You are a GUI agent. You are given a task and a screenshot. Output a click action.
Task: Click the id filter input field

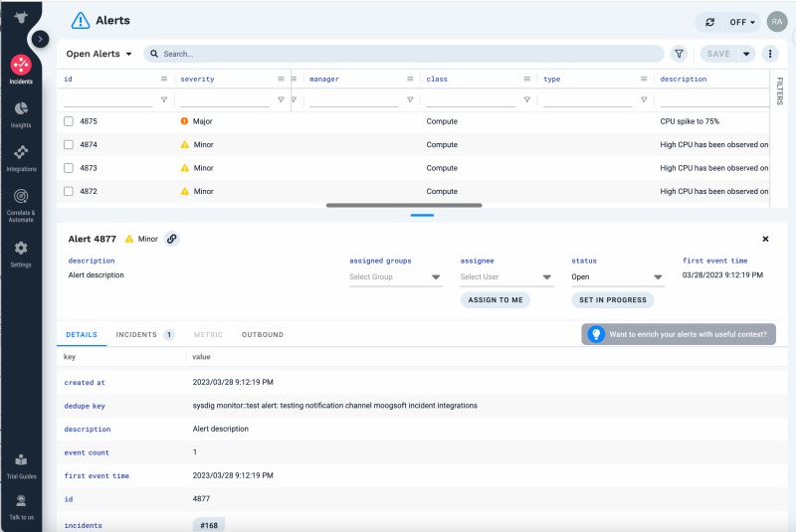click(x=108, y=99)
